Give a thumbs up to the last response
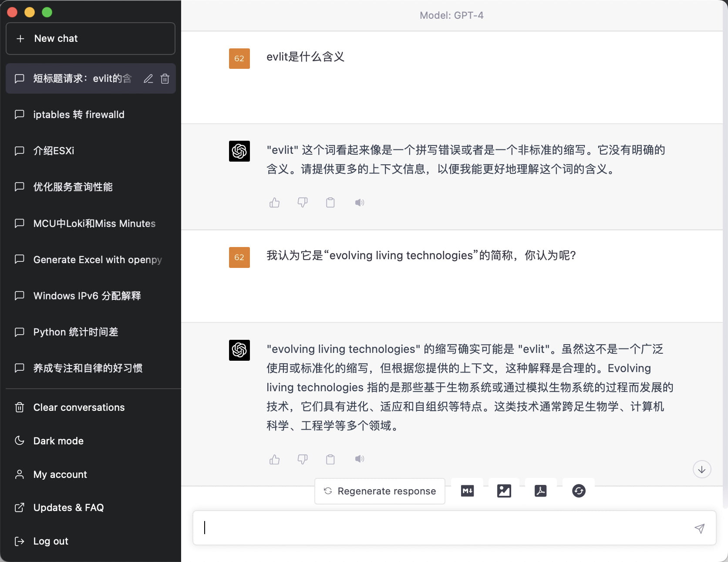 (274, 459)
